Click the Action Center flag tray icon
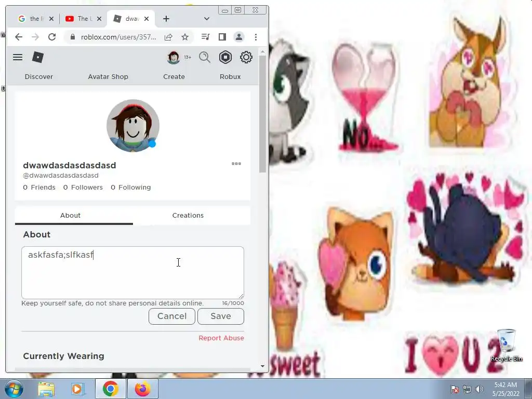 (455, 389)
